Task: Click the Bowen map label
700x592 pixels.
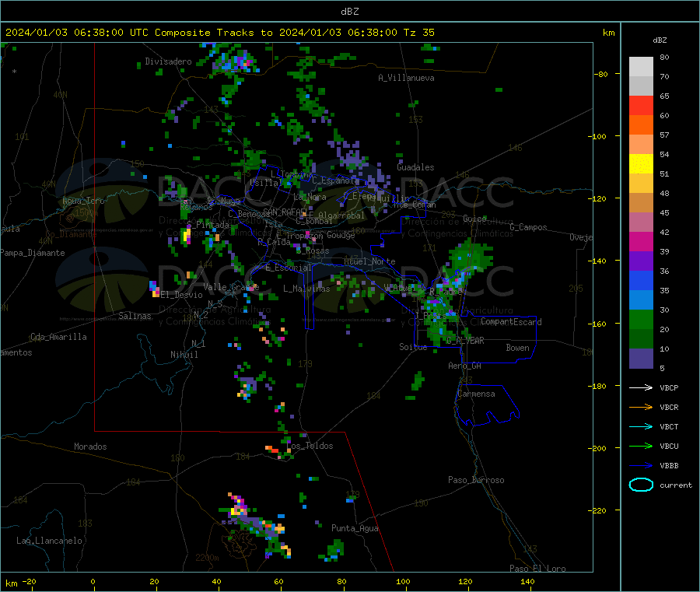Action: (517, 348)
